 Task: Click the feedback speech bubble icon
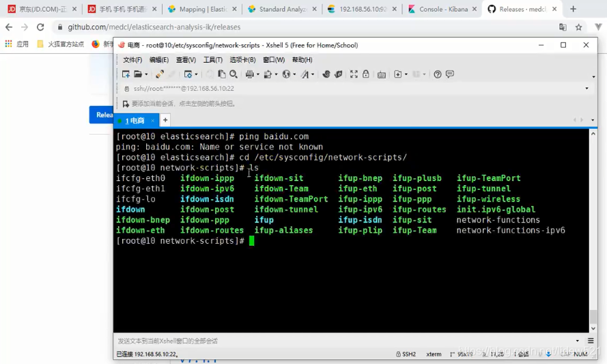tap(450, 74)
